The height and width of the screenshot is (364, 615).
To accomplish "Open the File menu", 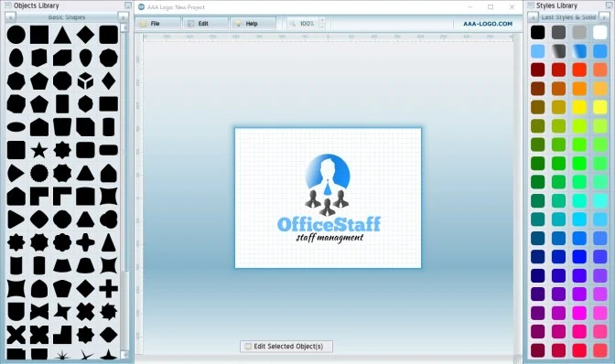I will pyautogui.click(x=158, y=24).
